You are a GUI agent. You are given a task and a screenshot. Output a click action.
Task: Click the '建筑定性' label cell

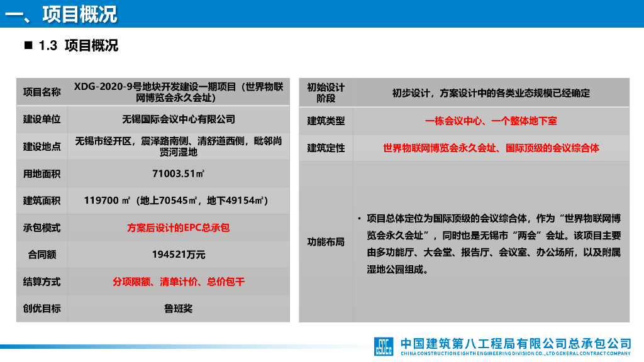[x=326, y=148]
